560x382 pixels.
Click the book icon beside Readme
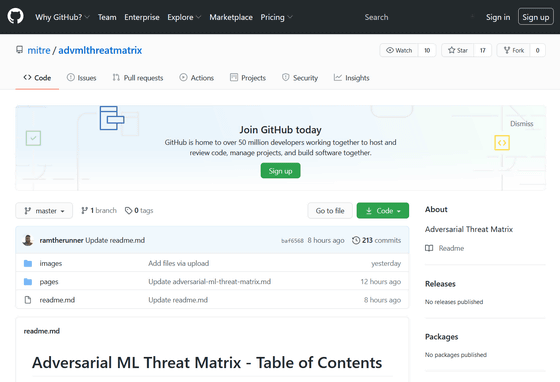(x=429, y=248)
